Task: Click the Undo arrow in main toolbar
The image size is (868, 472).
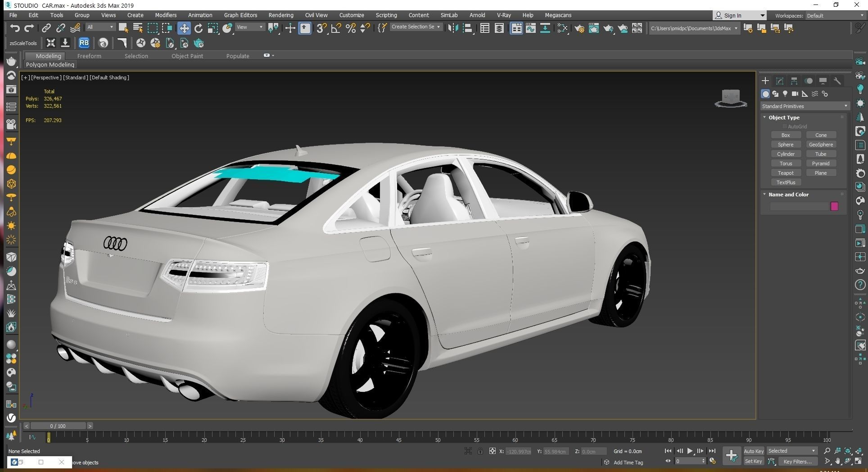Action: [15, 28]
